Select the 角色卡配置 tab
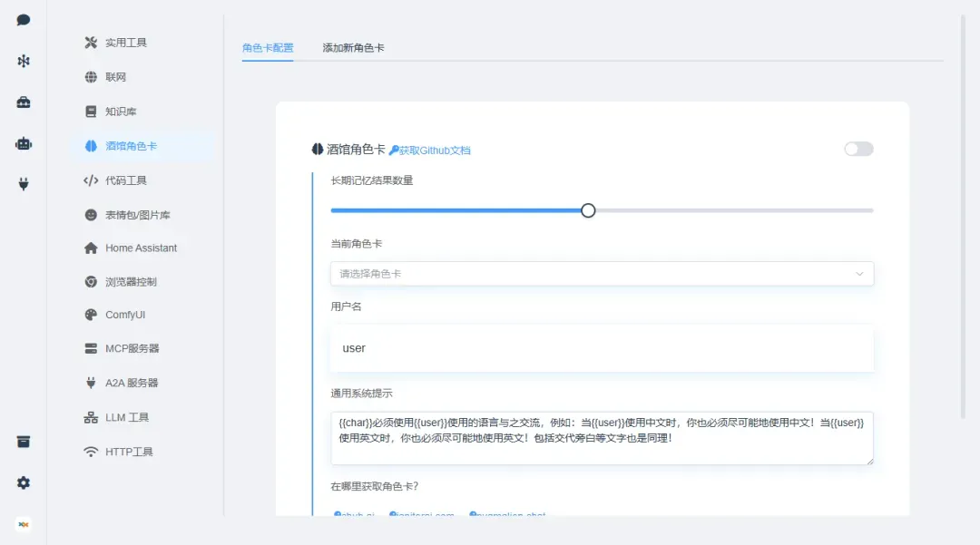This screenshot has height=545, width=980. [268, 47]
